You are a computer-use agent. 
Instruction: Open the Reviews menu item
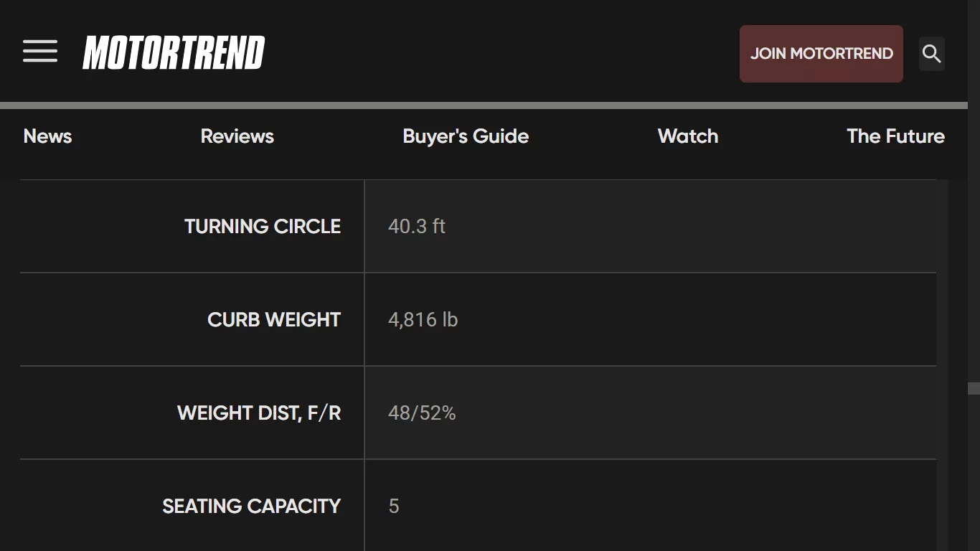(237, 136)
